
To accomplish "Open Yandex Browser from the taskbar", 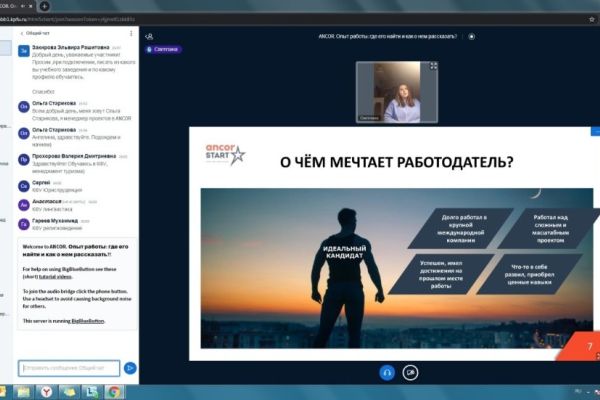I will (x=46, y=392).
